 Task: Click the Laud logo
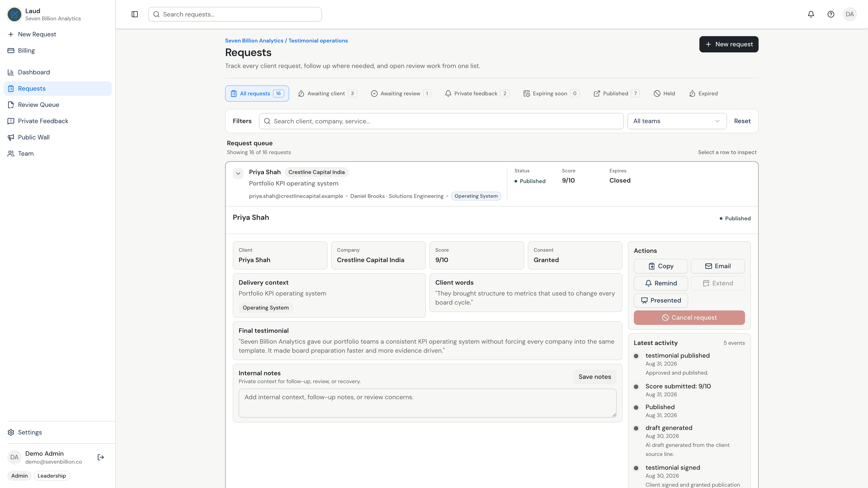point(14,14)
